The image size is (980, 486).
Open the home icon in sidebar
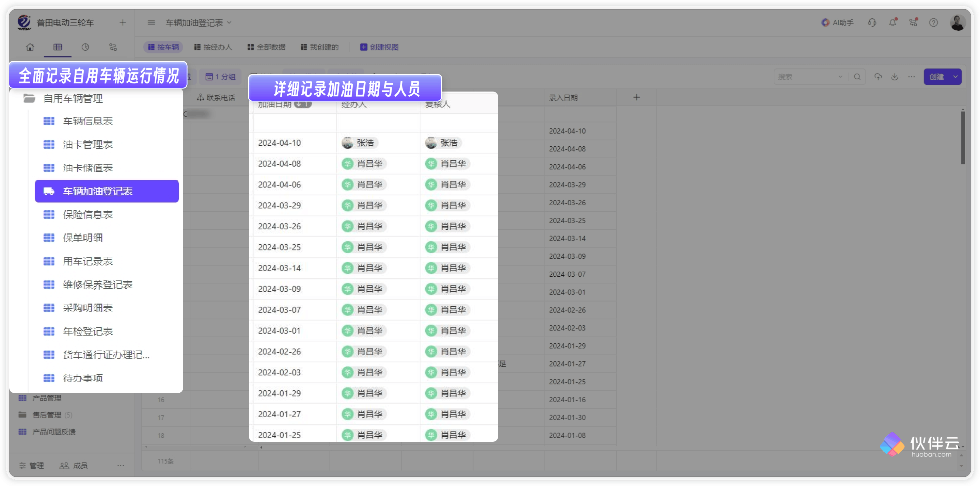tap(30, 47)
